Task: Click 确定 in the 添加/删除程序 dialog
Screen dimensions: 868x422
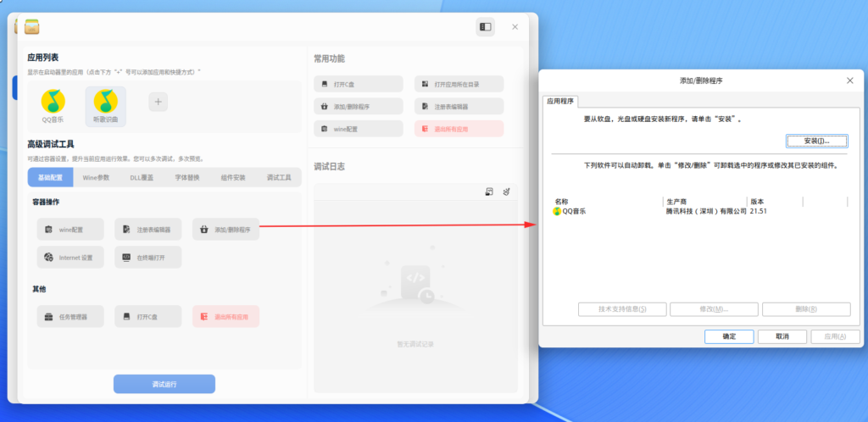Action: tap(729, 336)
